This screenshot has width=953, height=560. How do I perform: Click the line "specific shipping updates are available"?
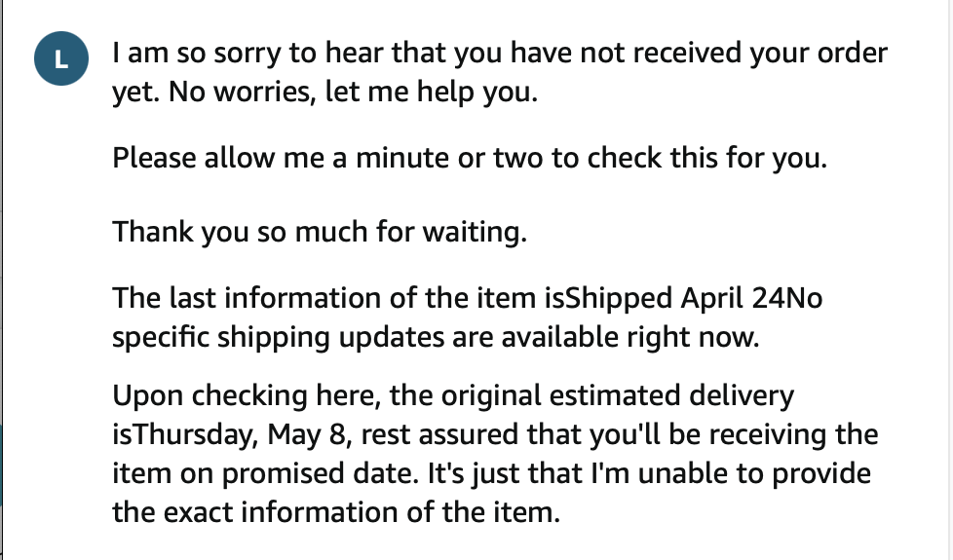click(x=436, y=337)
